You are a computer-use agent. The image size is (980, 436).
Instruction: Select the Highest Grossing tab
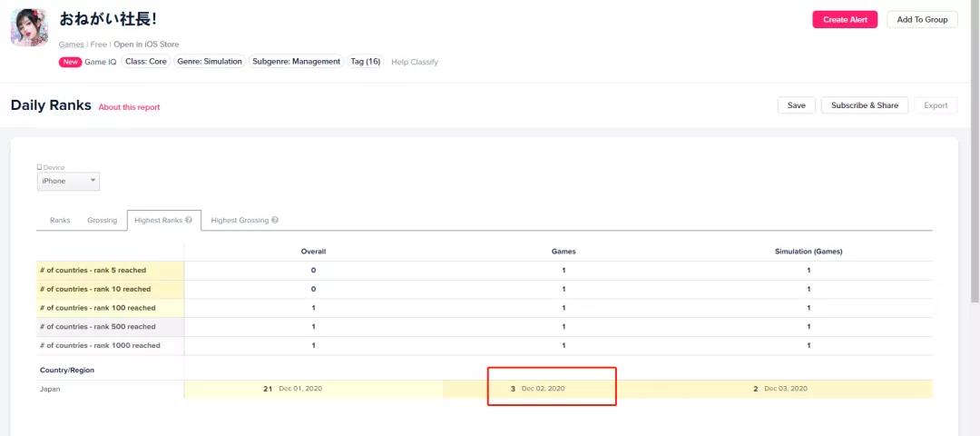point(240,220)
